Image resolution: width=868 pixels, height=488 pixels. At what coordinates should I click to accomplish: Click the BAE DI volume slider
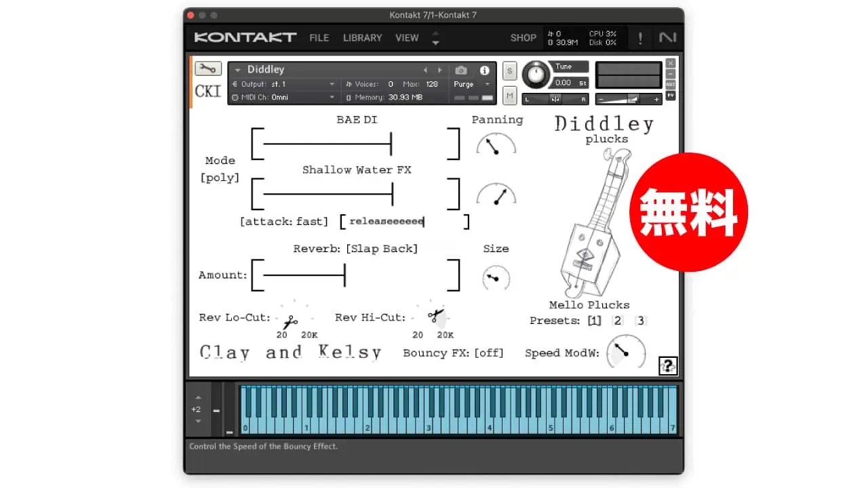pyautogui.click(x=355, y=144)
